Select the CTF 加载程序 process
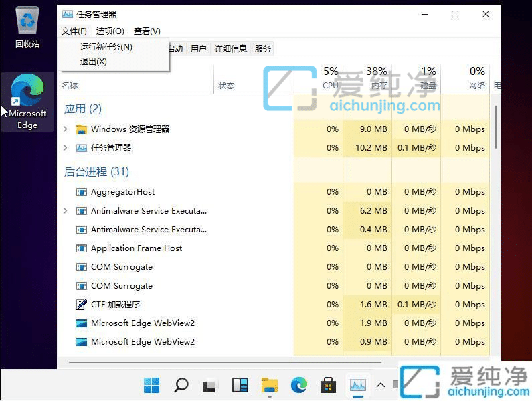 tap(275, 304)
